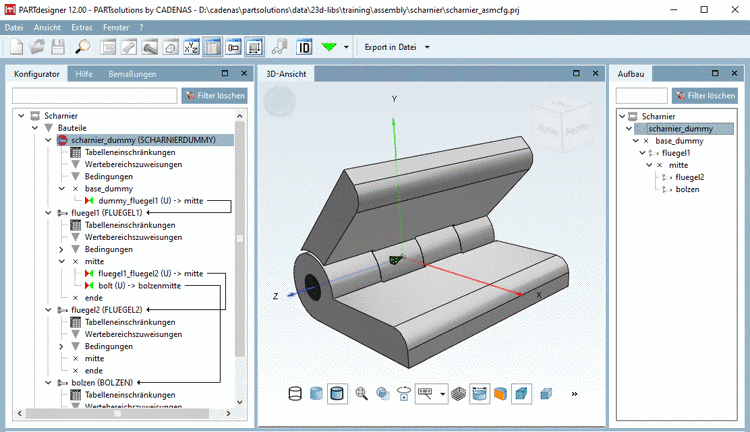Click the Export in Datei button

[390, 47]
